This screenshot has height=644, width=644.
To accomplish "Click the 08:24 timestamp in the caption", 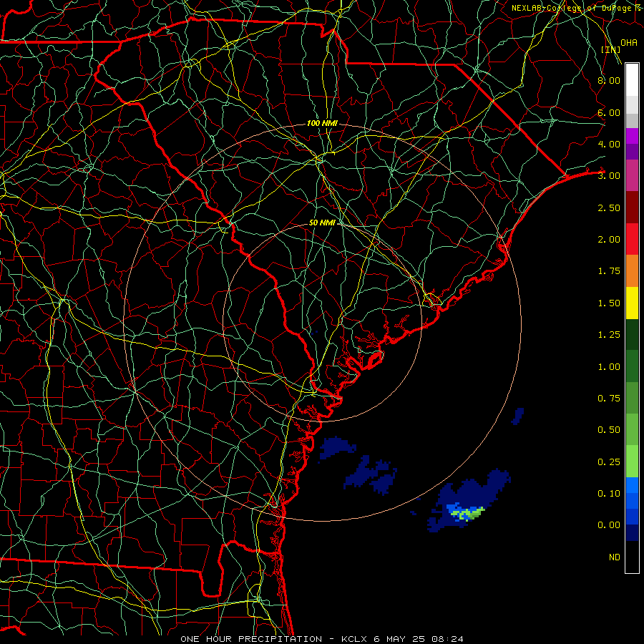I will click(x=447, y=639).
